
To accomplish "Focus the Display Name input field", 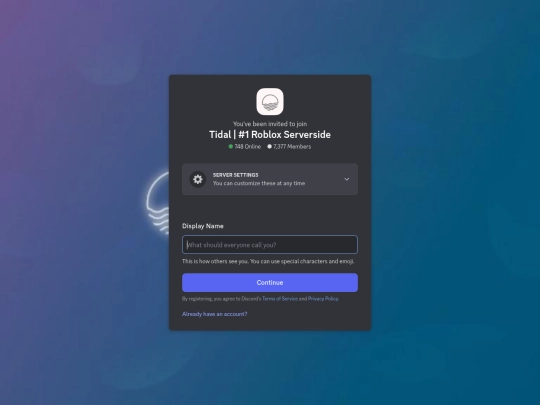I will (x=270, y=245).
